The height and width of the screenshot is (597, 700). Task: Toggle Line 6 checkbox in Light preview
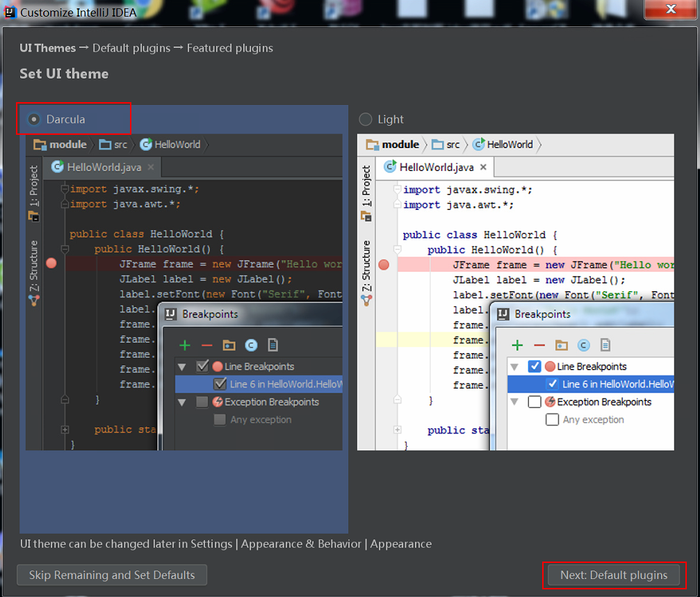point(552,384)
